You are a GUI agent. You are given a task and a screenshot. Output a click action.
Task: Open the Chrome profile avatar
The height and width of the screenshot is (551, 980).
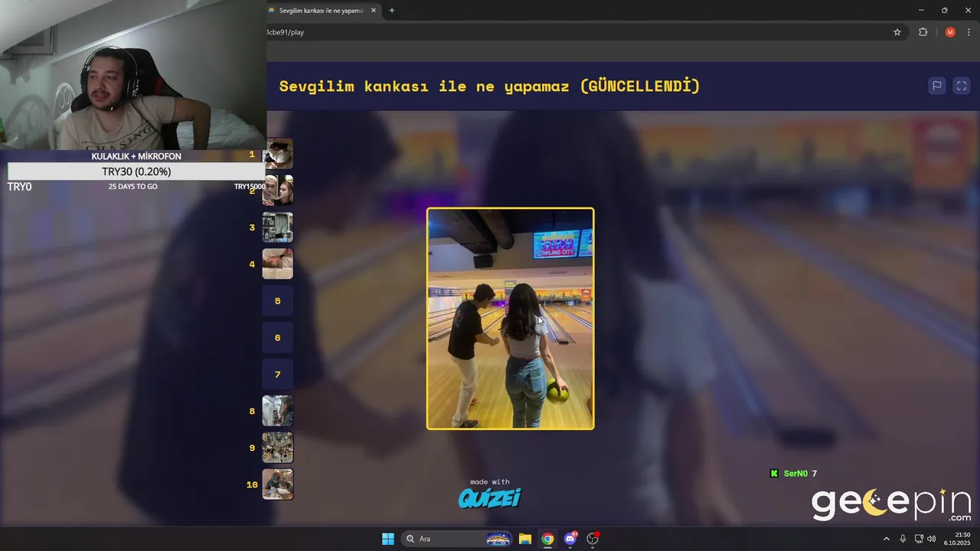[x=950, y=32]
